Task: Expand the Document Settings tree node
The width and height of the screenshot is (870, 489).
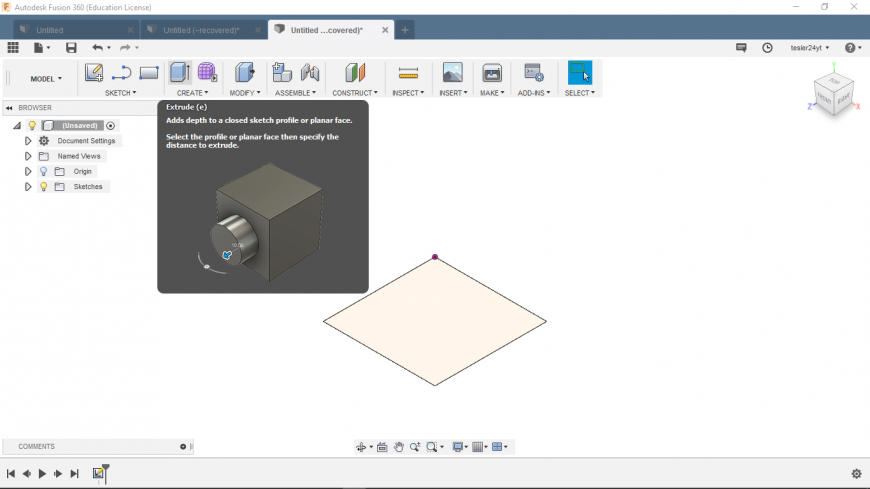Action: tap(28, 141)
